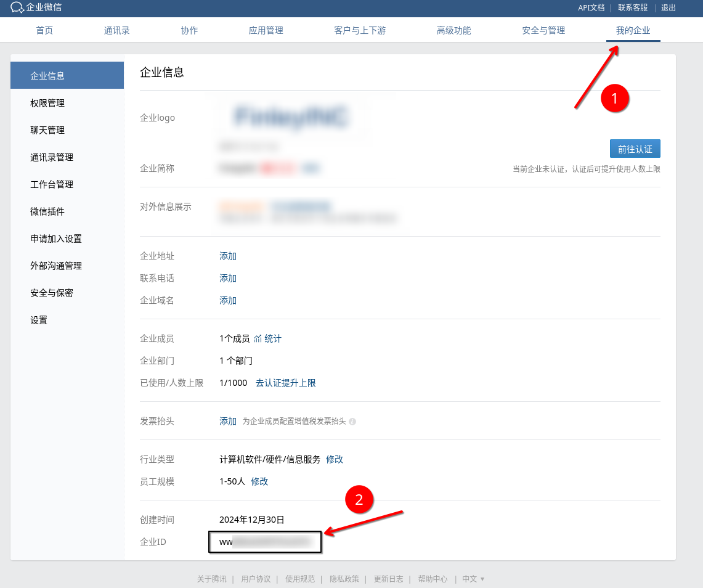The width and height of the screenshot is (703, 588).
Task: Click the invoice title info icon
Action: tap(352, 422)
